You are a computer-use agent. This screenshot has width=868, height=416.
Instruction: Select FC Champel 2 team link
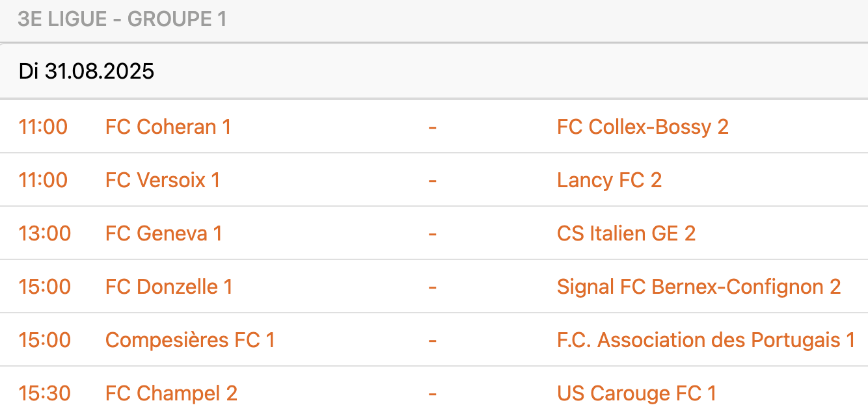point(171,393)
